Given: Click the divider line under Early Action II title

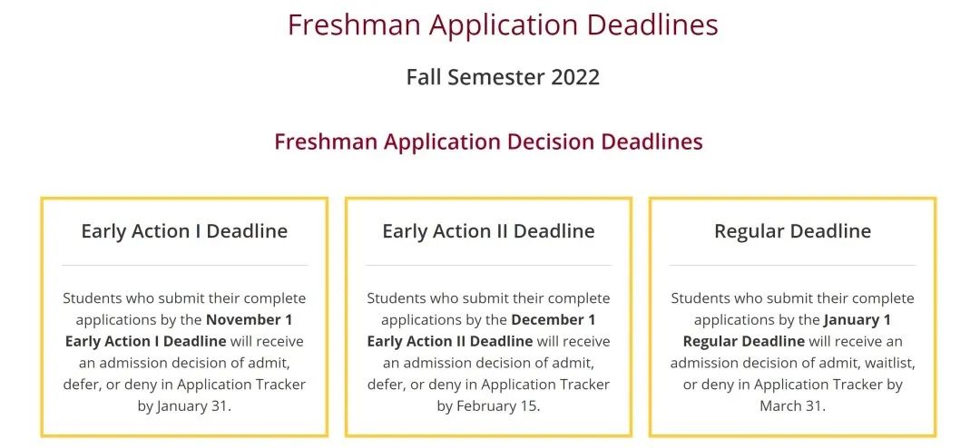Looking at the screenshot, I should pyautogui.click(x=488, y=265).
